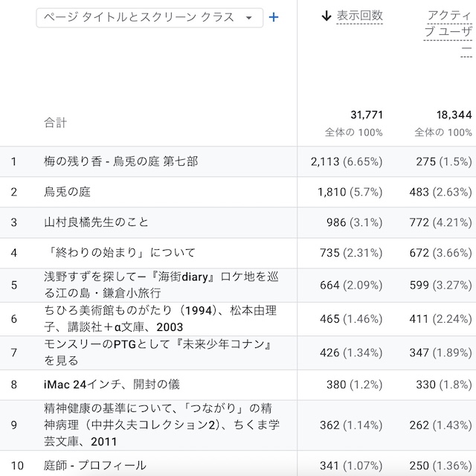This screenshot has height=476, width=476.
Task: Open the 山村良橘先生のこと row
Action: [x=96, y=222]
